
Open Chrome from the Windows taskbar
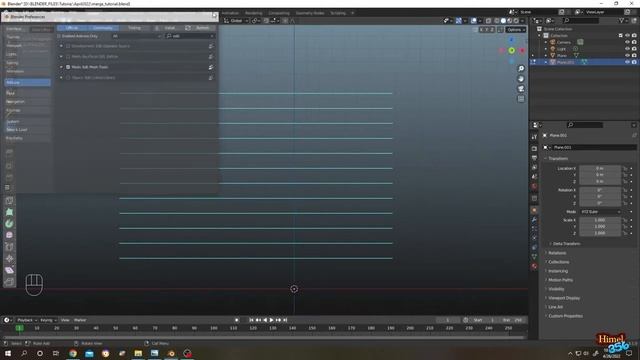(73, 353)
